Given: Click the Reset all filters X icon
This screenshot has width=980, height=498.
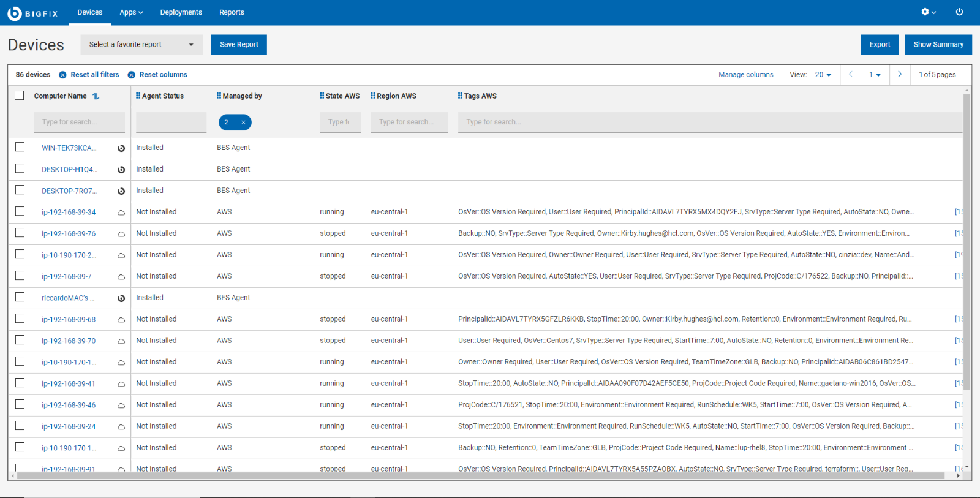Looking at the screenshot, I should pos(62,75).
